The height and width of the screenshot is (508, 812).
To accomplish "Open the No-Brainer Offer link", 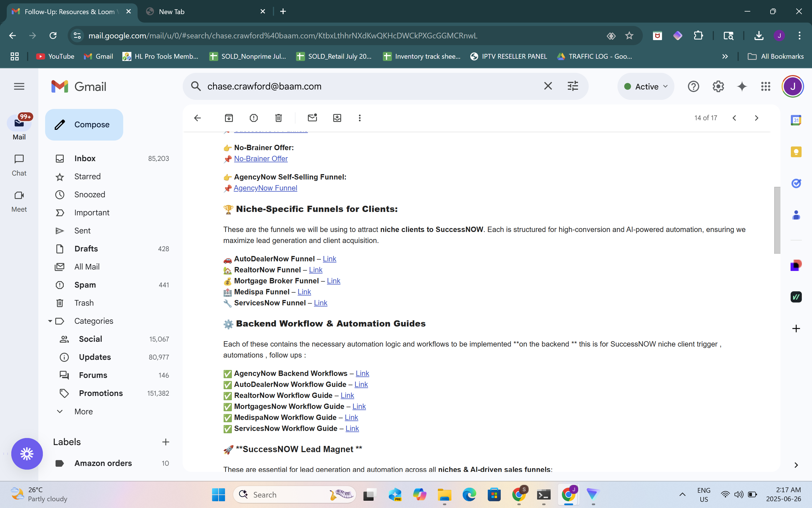I will point(261,159).
